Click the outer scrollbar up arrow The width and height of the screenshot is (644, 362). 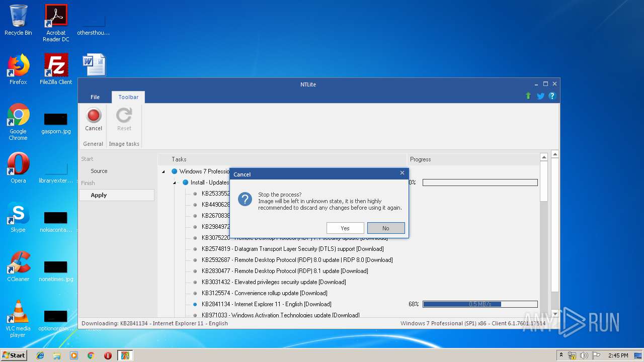coord(555,154)
